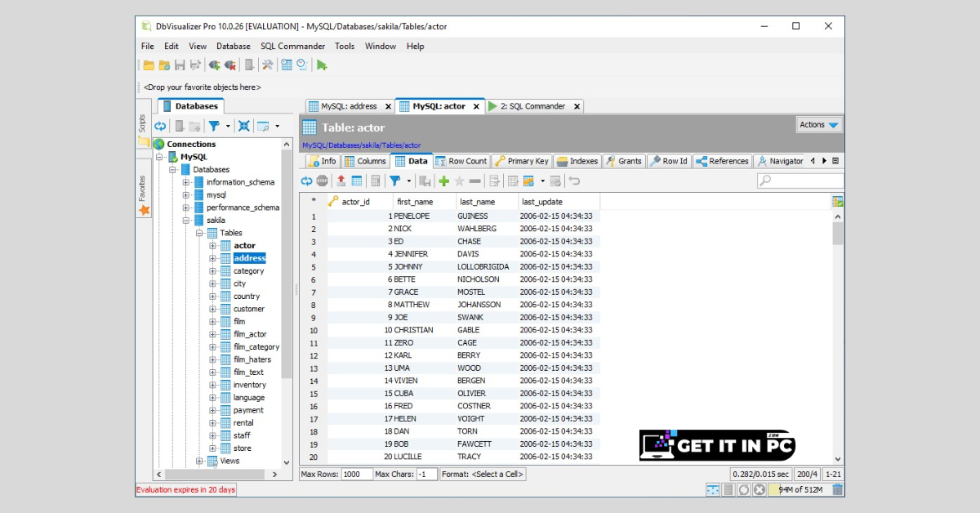Viewport: 980px width, 513px height.
Task: Collapse the sakila database node
Action: point(186,221)
